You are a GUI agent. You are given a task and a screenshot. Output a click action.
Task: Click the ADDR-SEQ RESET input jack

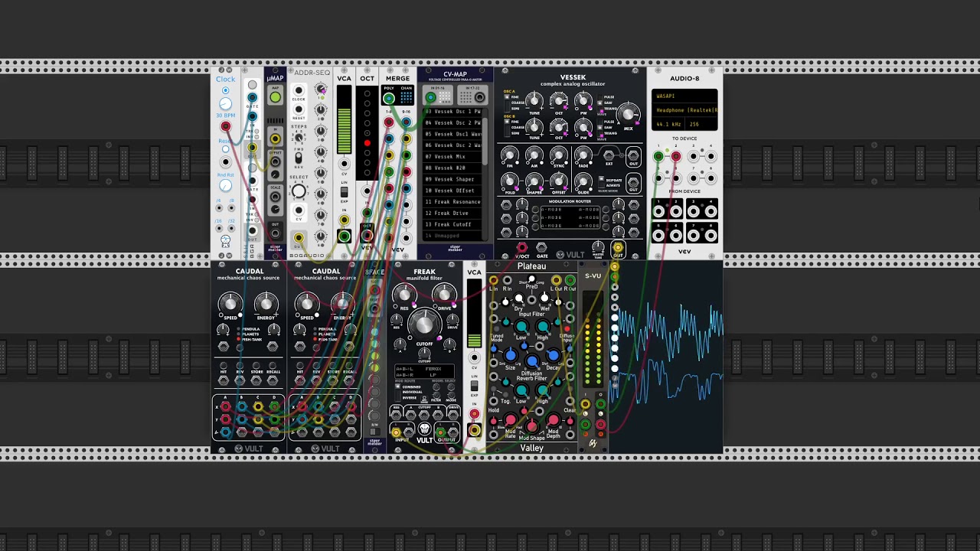(299, 110)
